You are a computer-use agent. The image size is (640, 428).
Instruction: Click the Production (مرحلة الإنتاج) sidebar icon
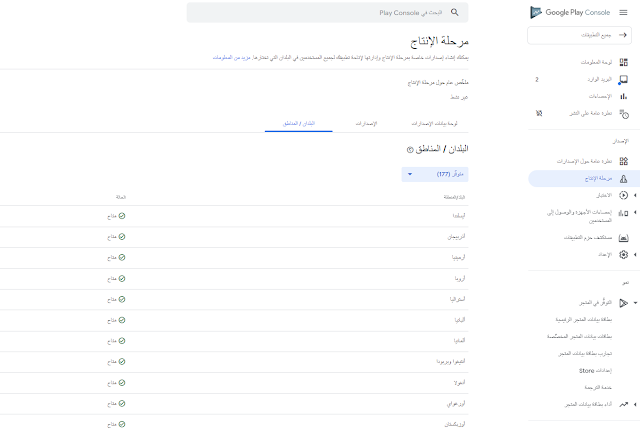point(623,179)
